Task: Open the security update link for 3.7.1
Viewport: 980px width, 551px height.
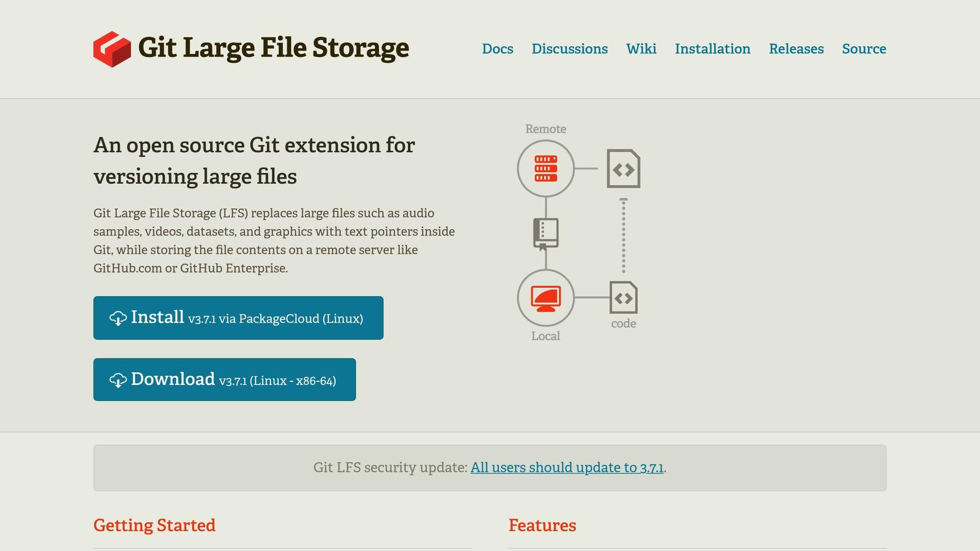Action: (x=567, y=467)
